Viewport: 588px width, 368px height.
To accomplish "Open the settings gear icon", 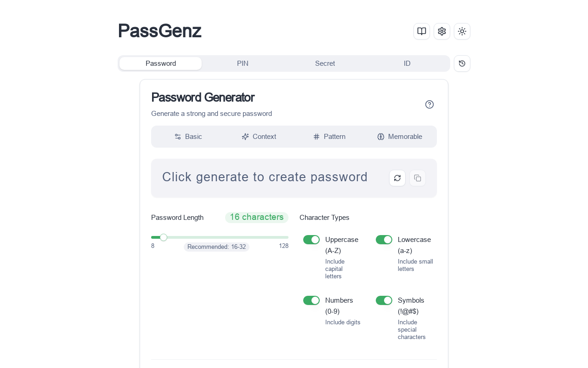I will [441, 31].
